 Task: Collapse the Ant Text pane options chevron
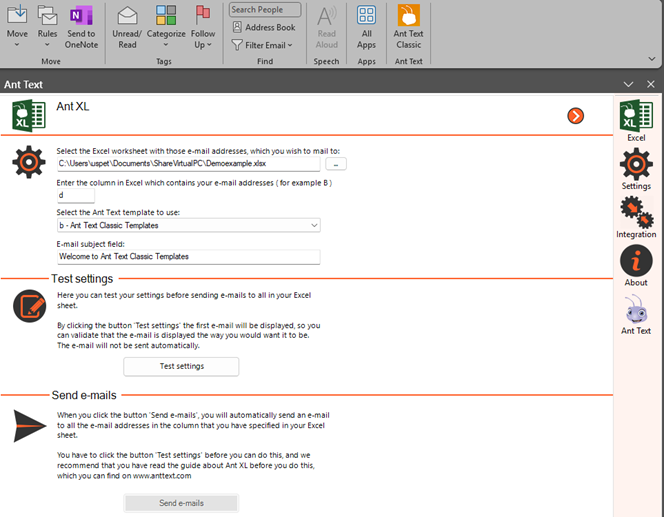(628, 85)
